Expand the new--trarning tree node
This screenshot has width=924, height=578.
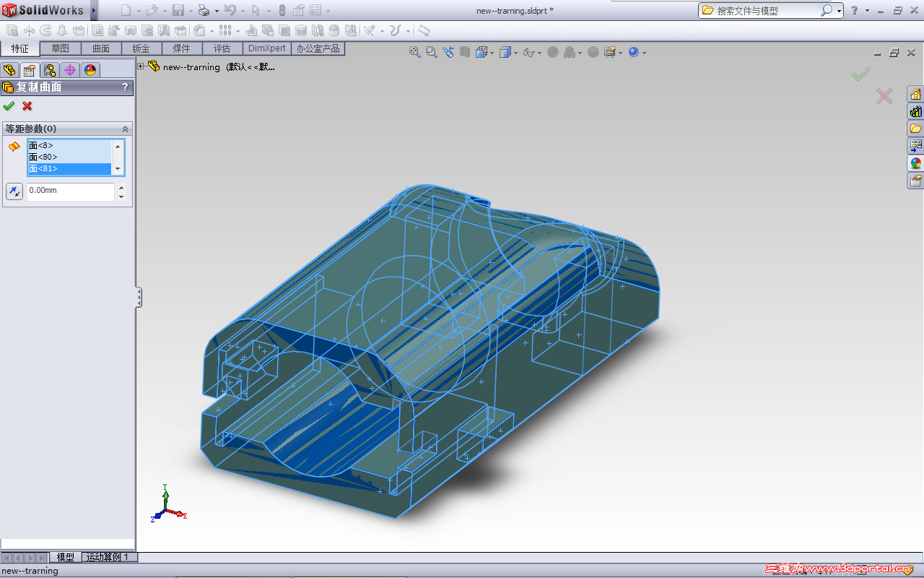point(141,66)
